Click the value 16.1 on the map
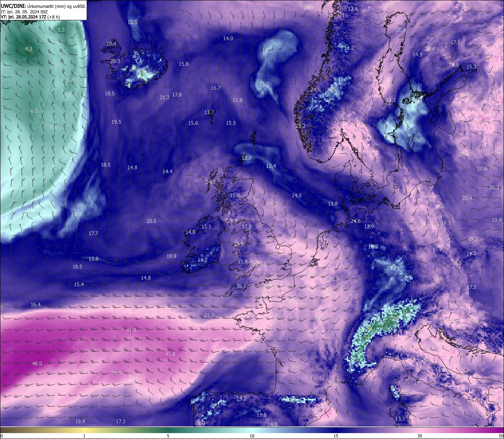 pyautogui.click(x=241, y=285)
